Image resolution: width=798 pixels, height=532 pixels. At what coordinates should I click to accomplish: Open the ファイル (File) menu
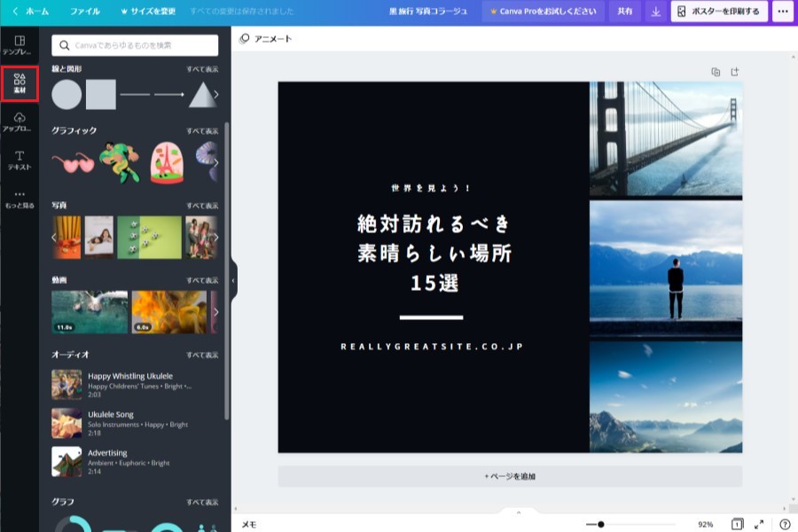tap(85, 12)
